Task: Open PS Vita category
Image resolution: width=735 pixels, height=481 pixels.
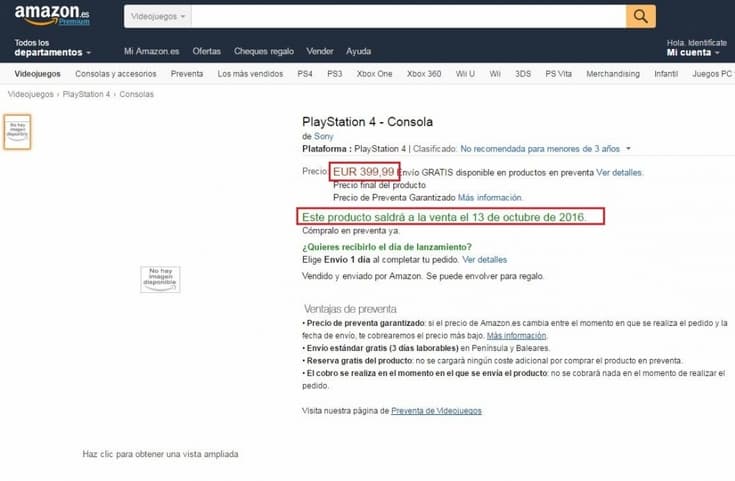Action: pos(558,74)
